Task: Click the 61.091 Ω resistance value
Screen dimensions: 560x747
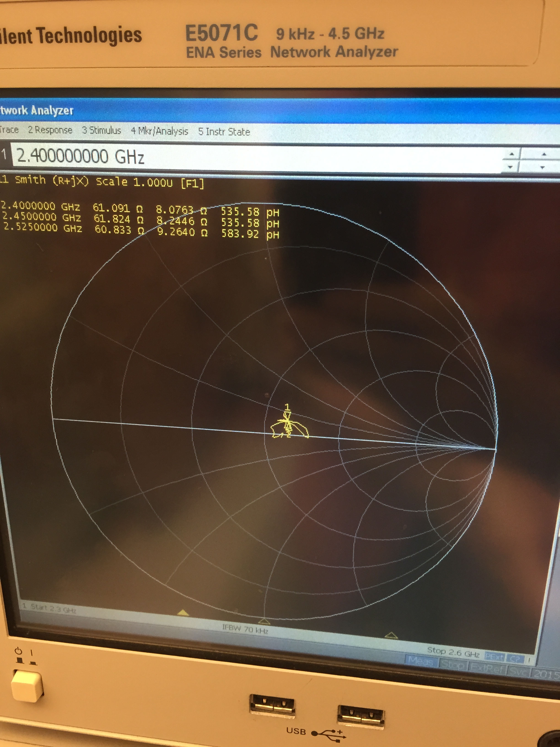Action: (x=118, y=208)
